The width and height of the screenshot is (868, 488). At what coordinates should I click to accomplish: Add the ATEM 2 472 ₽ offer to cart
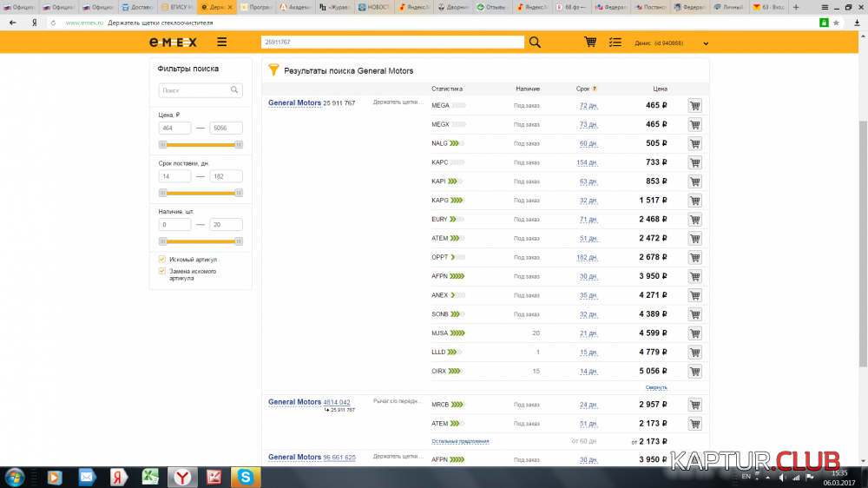[x=694, y=238]
